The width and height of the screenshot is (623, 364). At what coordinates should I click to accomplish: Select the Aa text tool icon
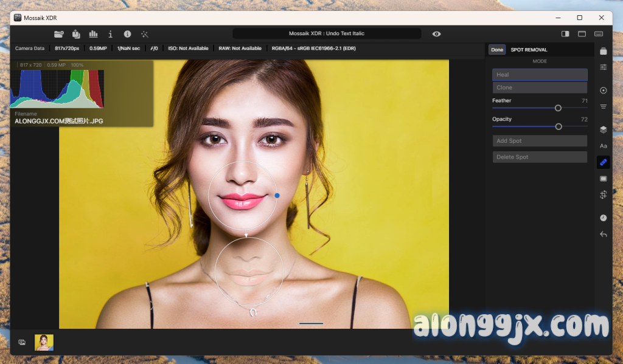click(x=603, y=146)
